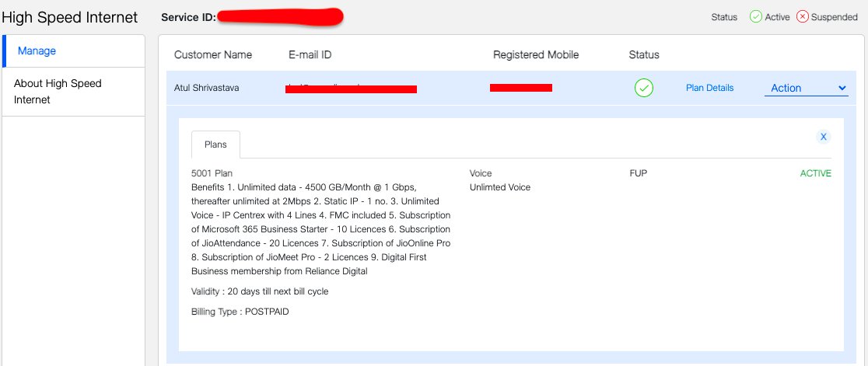Open the Manage sidebar item
The width and height of the screenshot is (868, 366).
[x=74, y=51]
